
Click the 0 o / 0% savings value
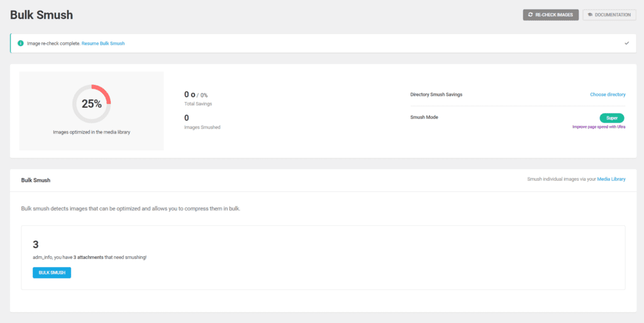(x=196, y=95)
